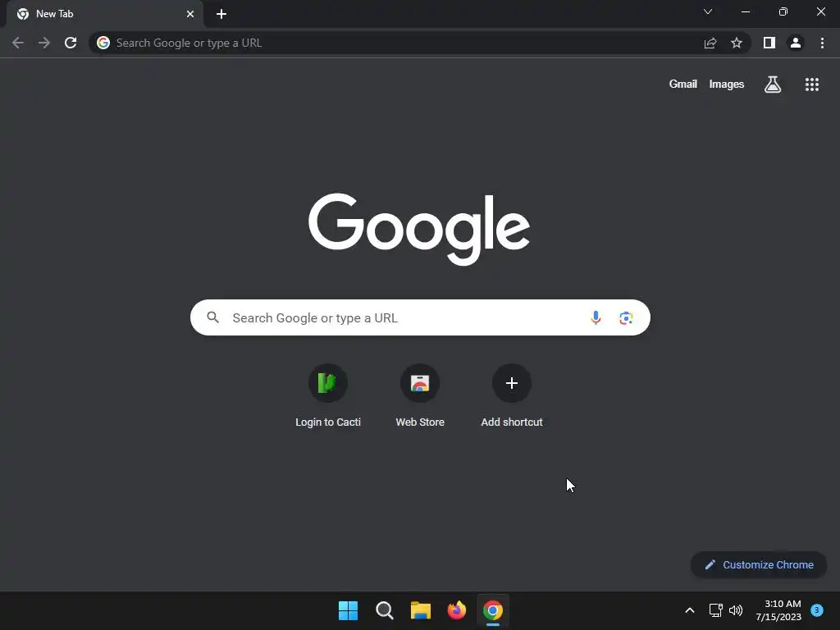Open the Chrome side panel
This screenshot has height=630, width=840.
tap(769, 43)
